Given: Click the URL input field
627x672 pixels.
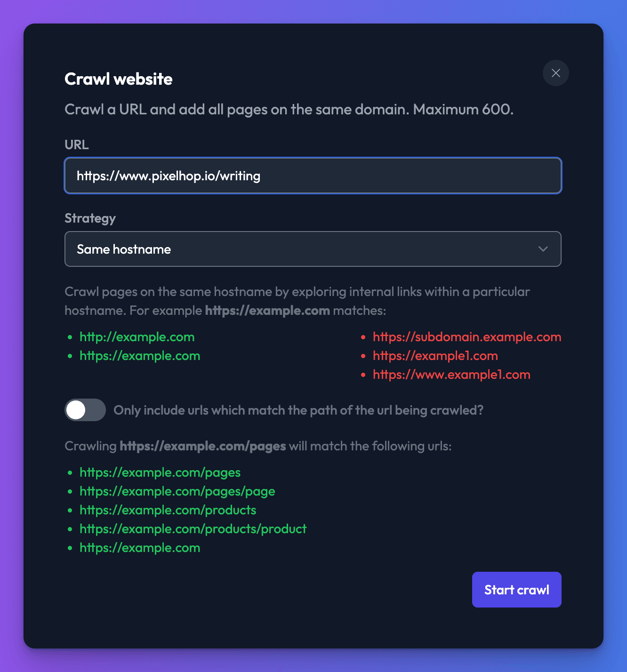Looking at the screenshot, I should click(x=313, y=176).
